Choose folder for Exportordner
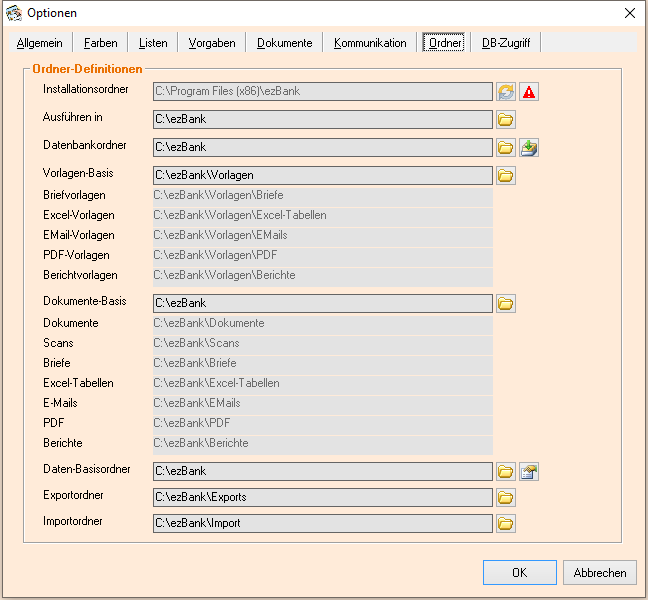This screenshot has height=600, width=648. 506,497
